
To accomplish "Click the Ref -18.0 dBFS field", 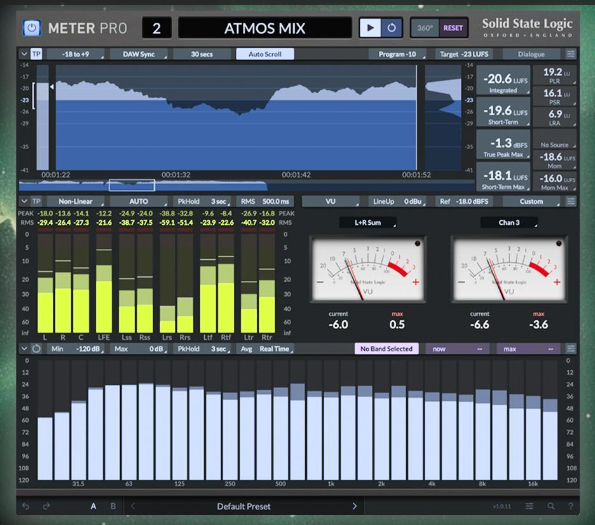I will point(464,201).
